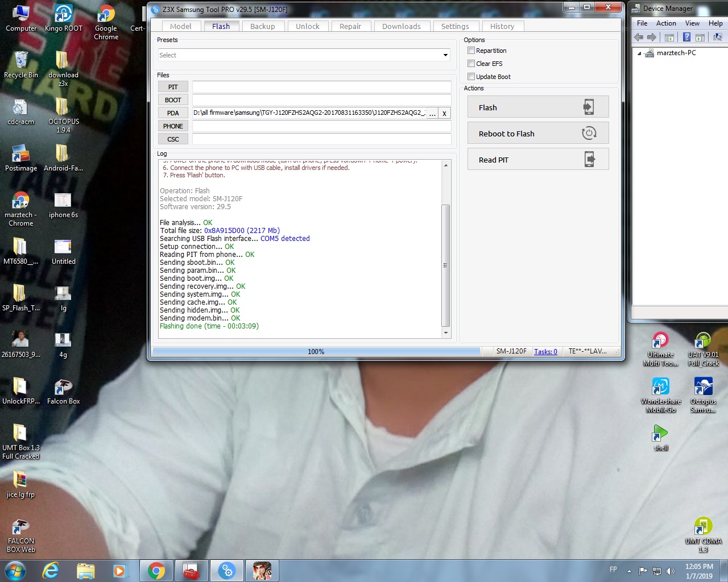This screenshot has width=728, height=582.
Task: Open Windows Explorer from the taskbar
Action: point(85,571)
